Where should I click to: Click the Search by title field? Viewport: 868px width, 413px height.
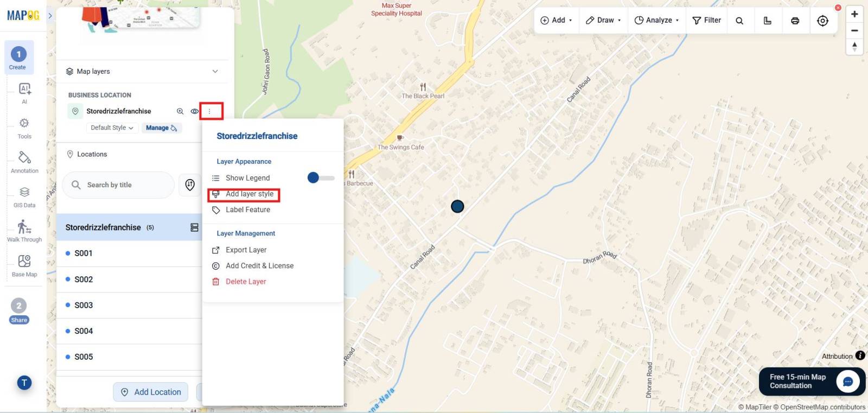pos(118,185)
